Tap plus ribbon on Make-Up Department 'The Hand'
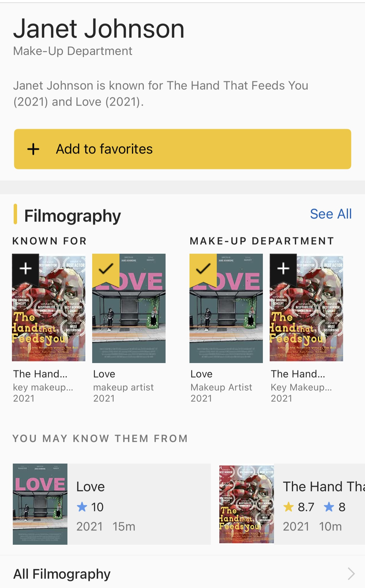 283,269
